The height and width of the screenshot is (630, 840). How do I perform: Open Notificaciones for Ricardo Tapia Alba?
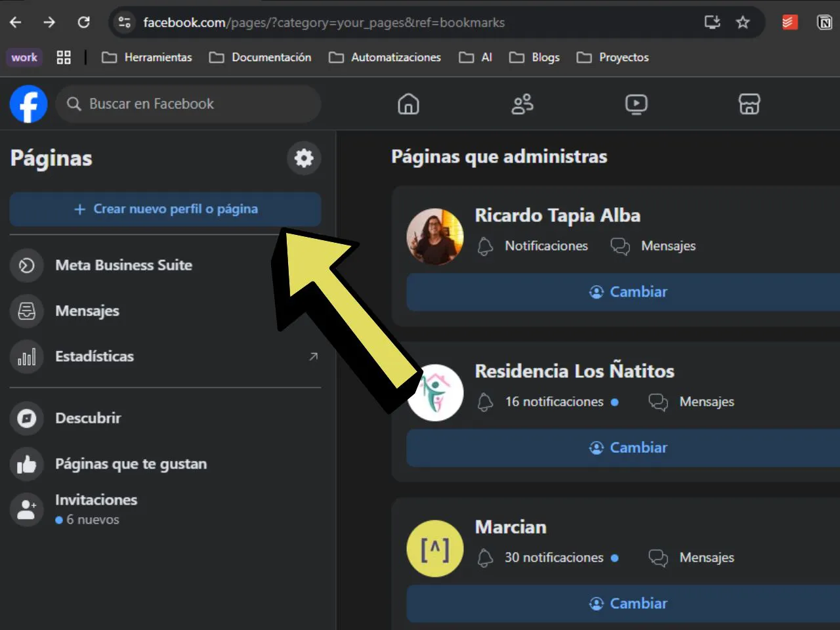pyautogui.click(x=533, y=246)
